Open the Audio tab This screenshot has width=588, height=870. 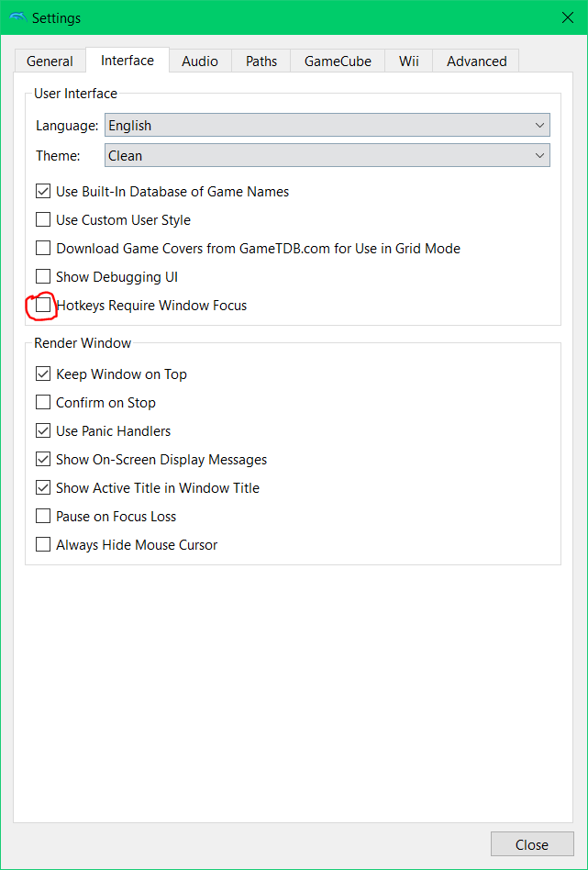pyautogui.click(x=200, y=61)
